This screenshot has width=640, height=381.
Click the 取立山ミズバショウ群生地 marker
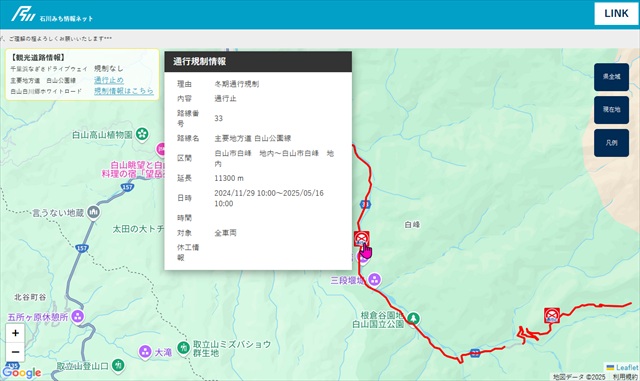pos(183,348)
